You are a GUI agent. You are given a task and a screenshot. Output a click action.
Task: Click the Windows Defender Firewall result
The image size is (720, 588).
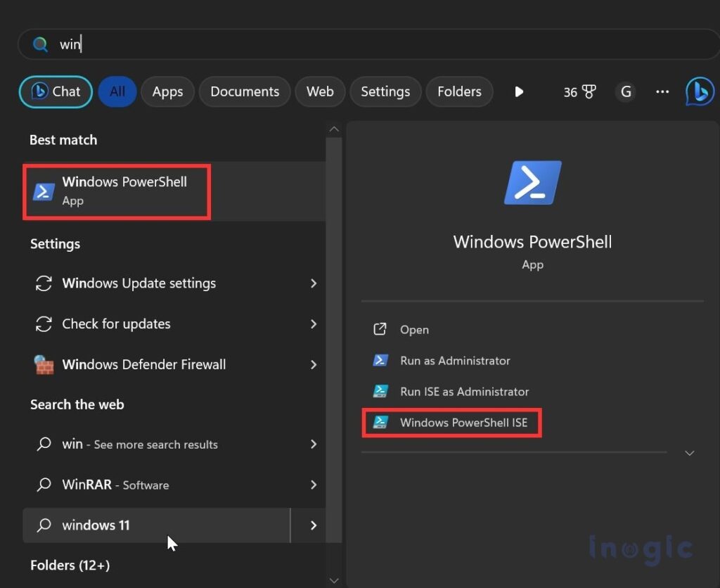tap(174, 364)
